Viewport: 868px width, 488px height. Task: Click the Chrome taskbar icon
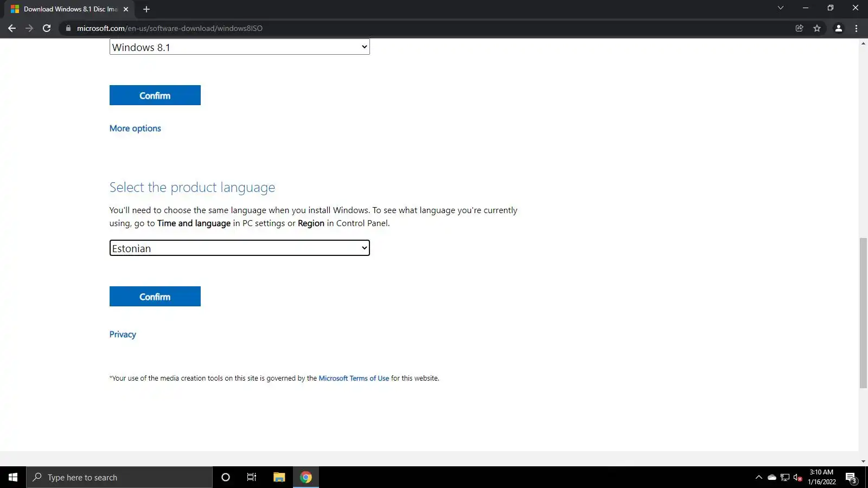pyautogui.click(x=306, y=477)
